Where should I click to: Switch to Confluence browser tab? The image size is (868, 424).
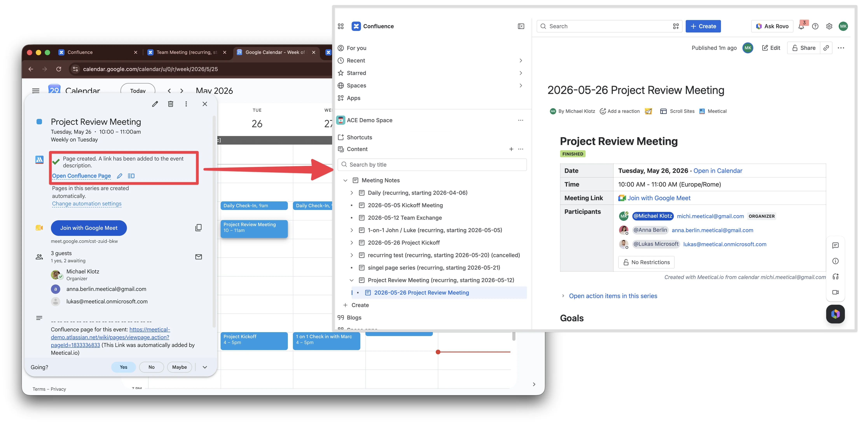[98, 52]
